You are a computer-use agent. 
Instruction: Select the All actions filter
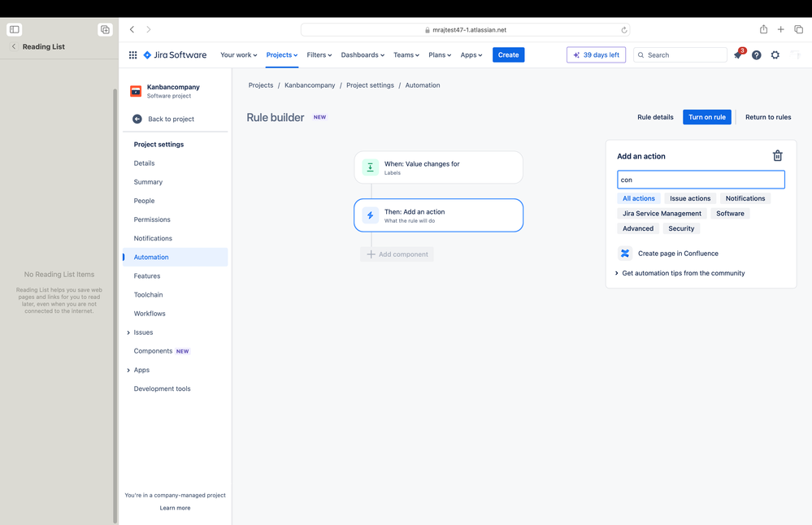(x=639, y=198)
